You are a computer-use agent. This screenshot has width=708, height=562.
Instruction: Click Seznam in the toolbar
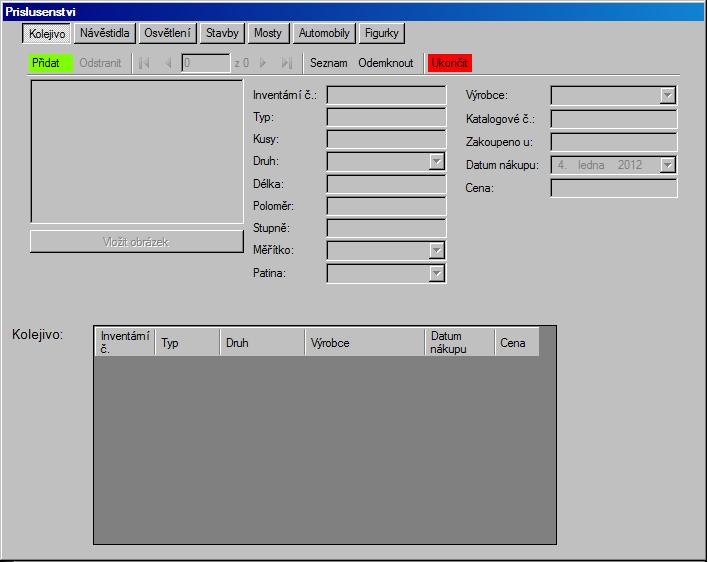328,63
